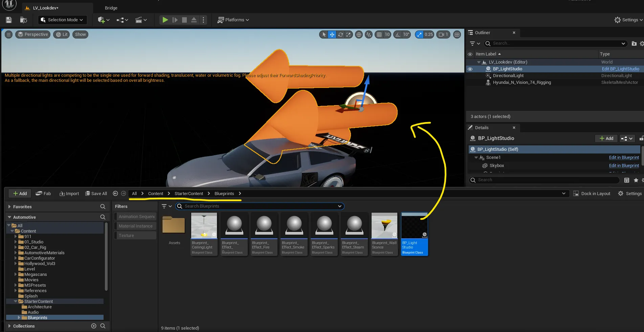
Task: Click Edit in Blueprint link for Skybox
Action: point(624,166)
